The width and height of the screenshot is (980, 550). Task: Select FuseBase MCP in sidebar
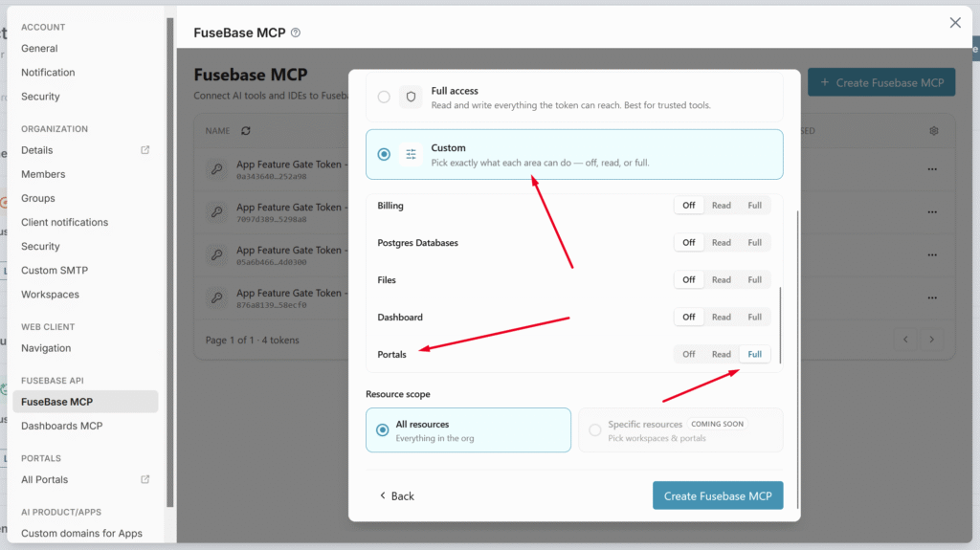click(85, 402)
